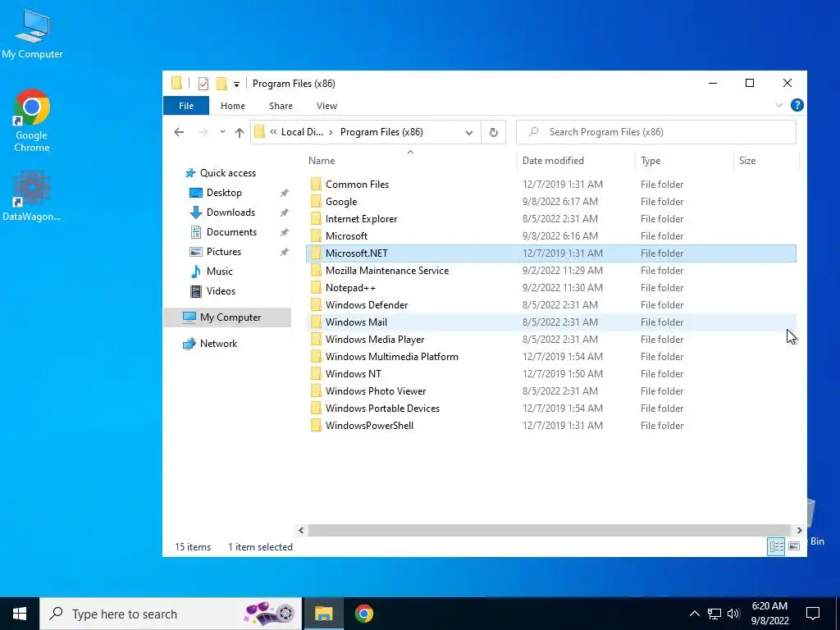The image size is (840, 630).
Task: Select the Windows Media Player folder
Action: coord(374,339)
